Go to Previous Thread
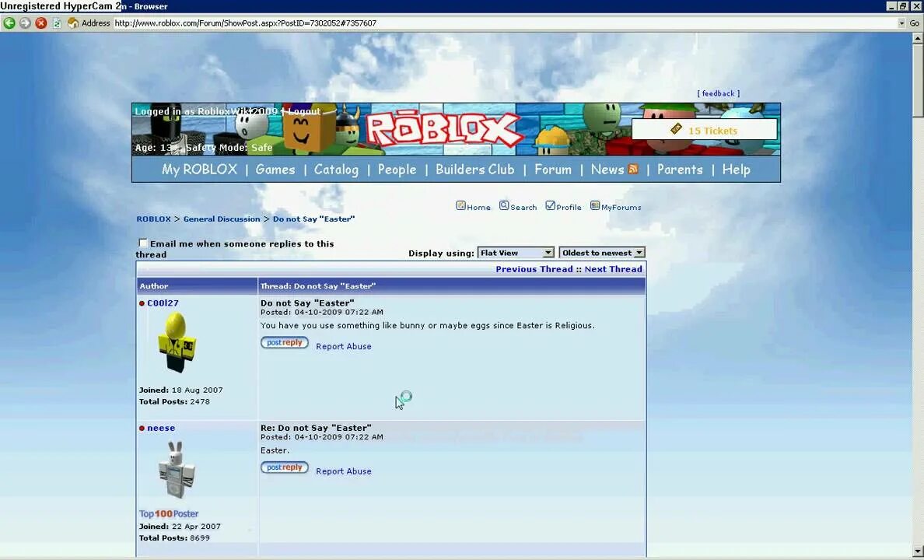924x560 pixels. tap(534, 269)
